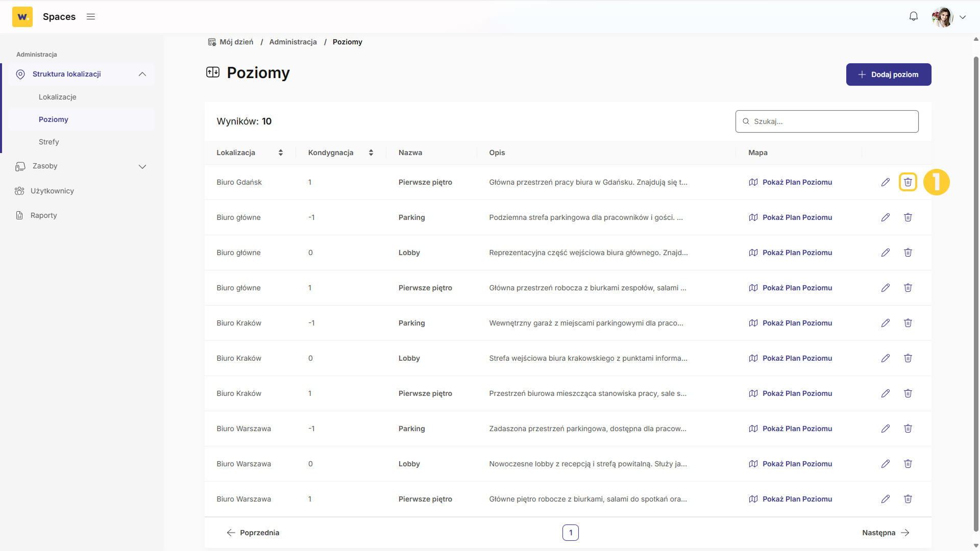Screen dimensions: 980x551
Task: Edit Biuro Warszawa Pierwsze piętro row
Action: pyautogui.click(x=886, y=499)
